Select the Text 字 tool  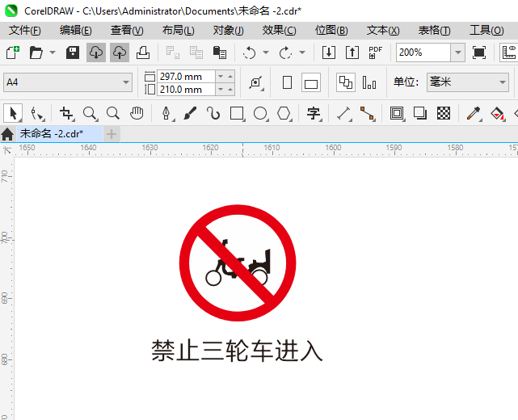pos(314,114)
